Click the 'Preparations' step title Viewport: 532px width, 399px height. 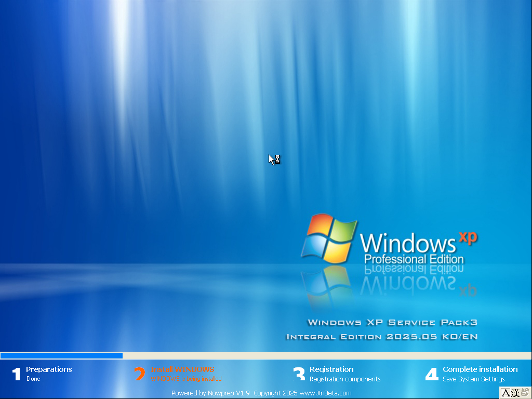pos(49,369)
